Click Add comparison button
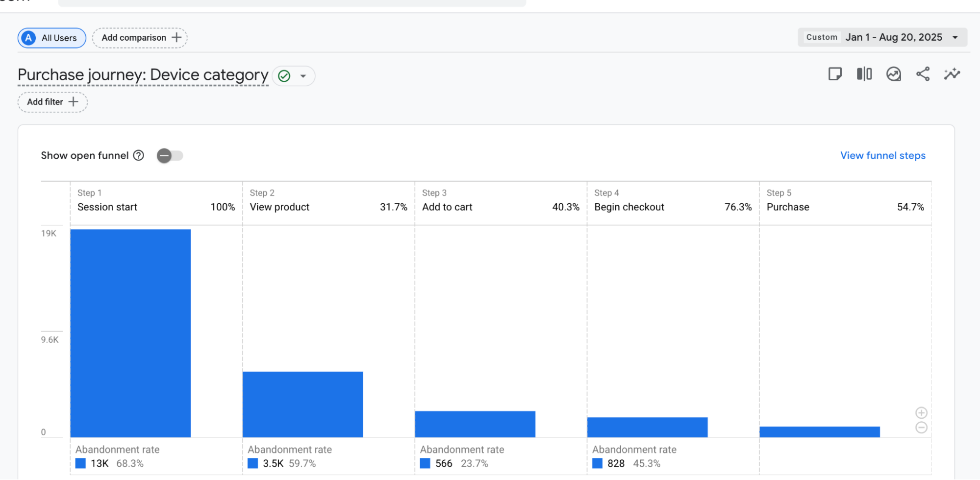The width and height of the screenshot is (980, 480). point(140,38)
